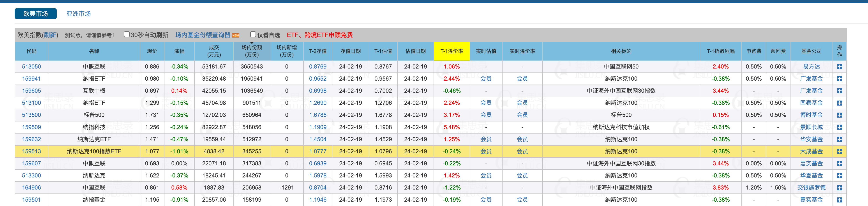Viewport: 868px width, 206px height.
Task: Open fund code 513100 link
Action: pos(31,103)
